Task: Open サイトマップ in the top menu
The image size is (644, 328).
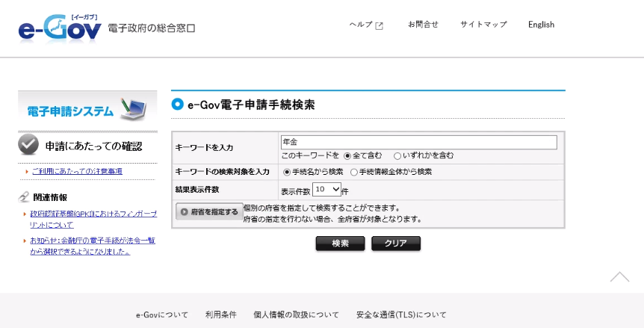Action: coord(483,25)
